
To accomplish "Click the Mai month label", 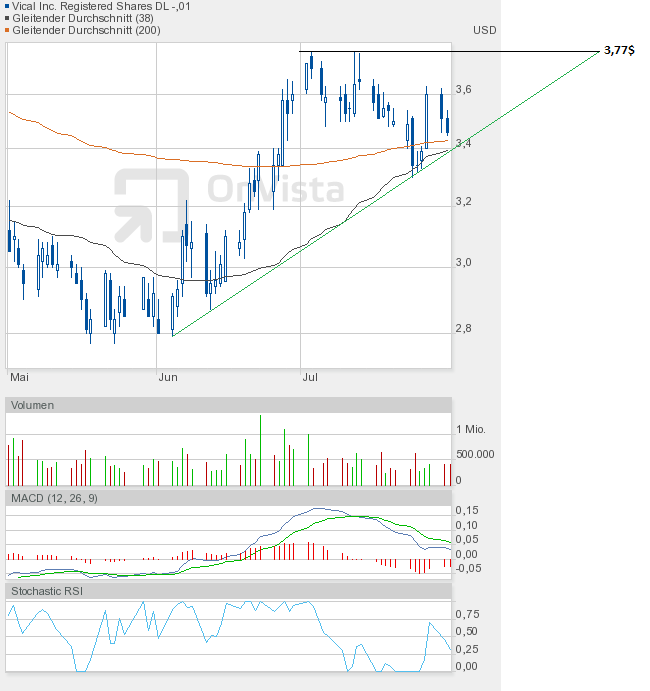I will coord(19,377).
